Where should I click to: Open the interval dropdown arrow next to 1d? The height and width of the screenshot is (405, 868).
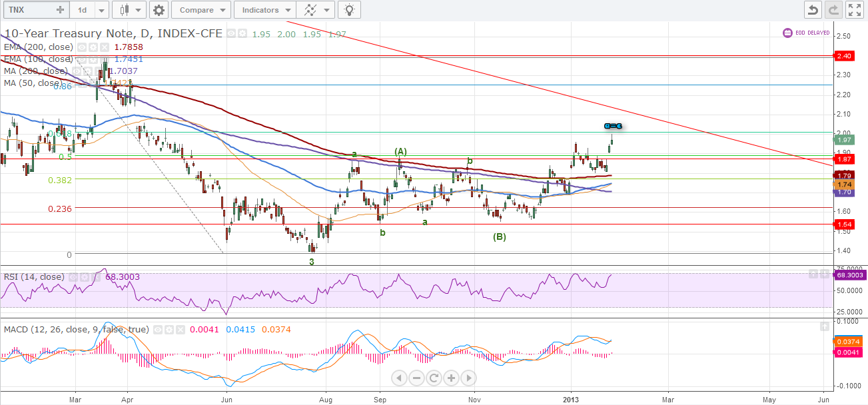(x=101, y=10)
